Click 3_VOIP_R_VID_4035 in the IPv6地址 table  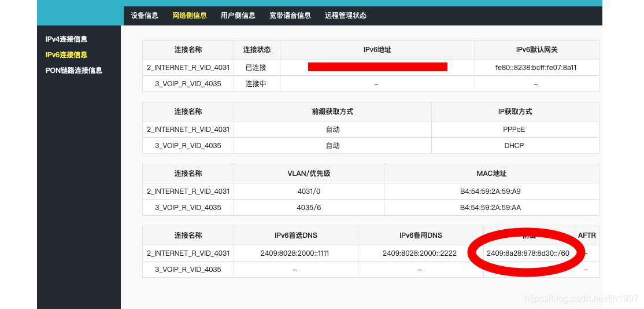pyautogui.click(x=188, y=84)
